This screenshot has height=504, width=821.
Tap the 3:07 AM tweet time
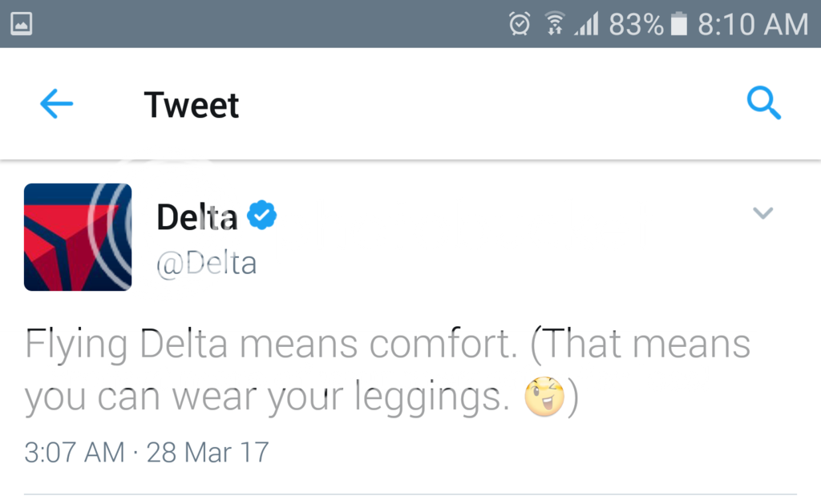click(75, 453)
